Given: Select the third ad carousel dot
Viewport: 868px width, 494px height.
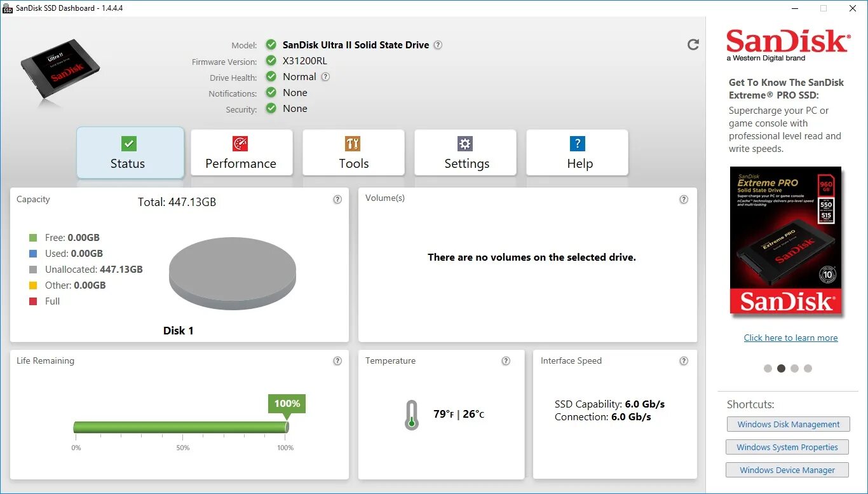Looking at the screenshot, I should pos(794,368).
